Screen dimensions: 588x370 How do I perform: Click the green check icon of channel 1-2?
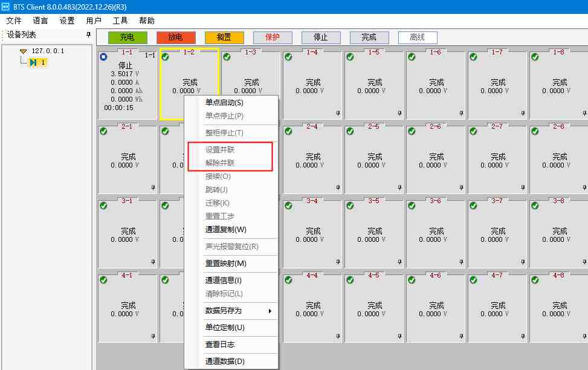pyautogui.click(x=166, y=57)
